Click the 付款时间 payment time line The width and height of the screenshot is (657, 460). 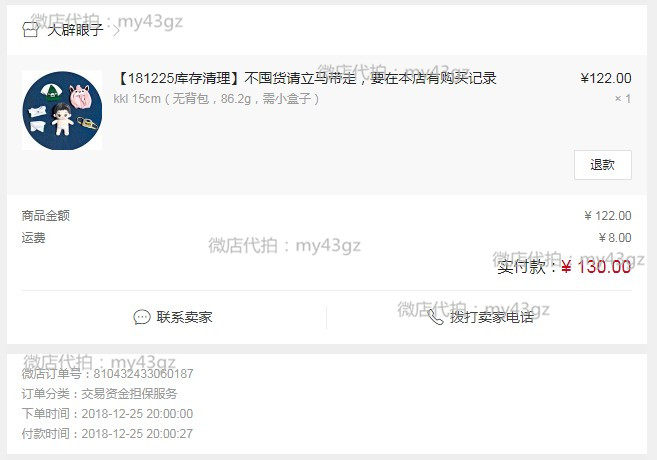pos(107,434)
